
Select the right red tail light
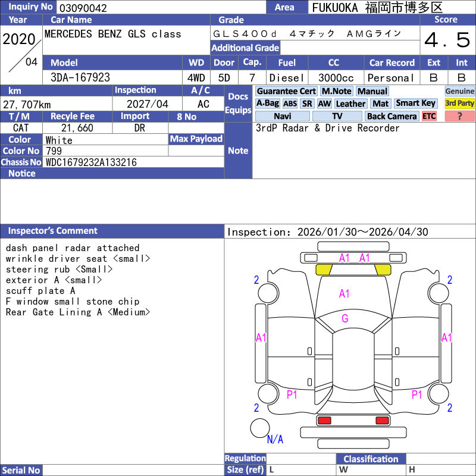(x=382, y=421)
